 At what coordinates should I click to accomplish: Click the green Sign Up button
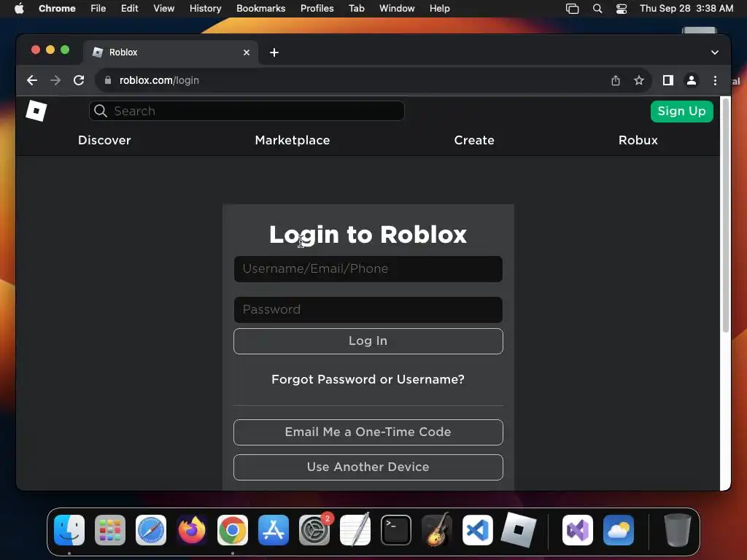coord(682,111)
